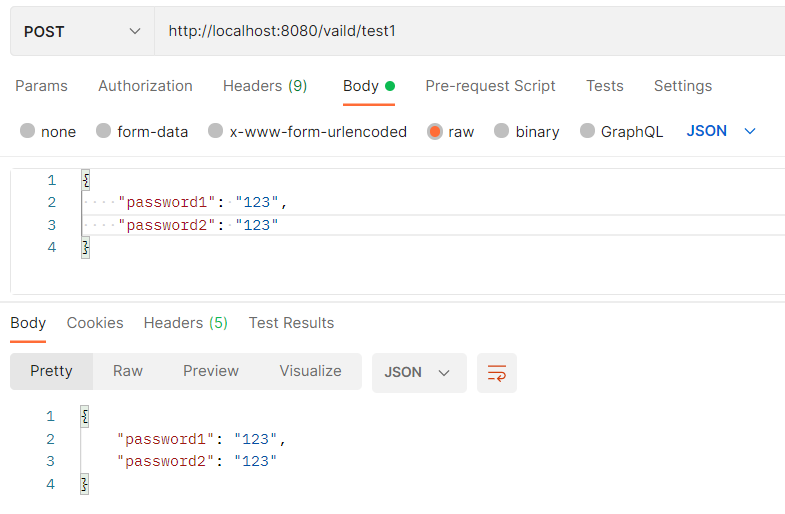Open the response JSON format dropdown
Viewport: 785px width, 514px height.
coord(418,372)
